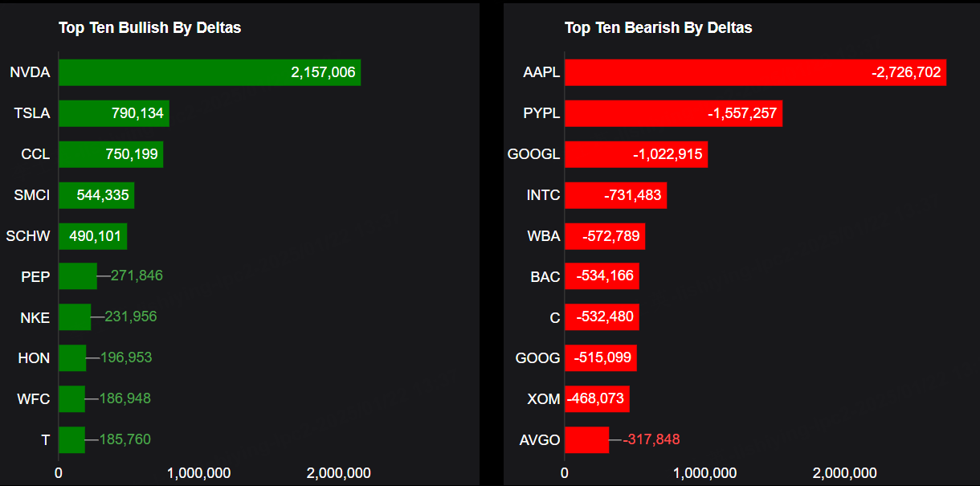Select the WBA red bar

coord(605,236)
